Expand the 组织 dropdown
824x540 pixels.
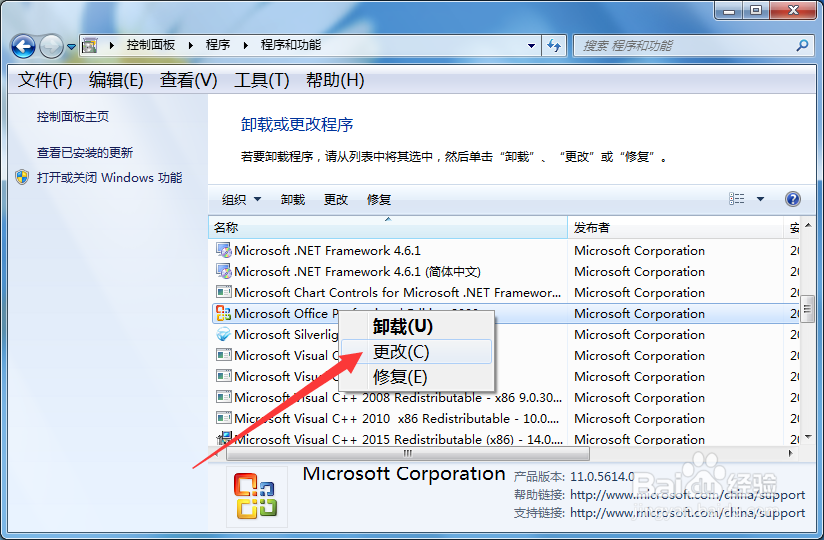click(241, 200)
